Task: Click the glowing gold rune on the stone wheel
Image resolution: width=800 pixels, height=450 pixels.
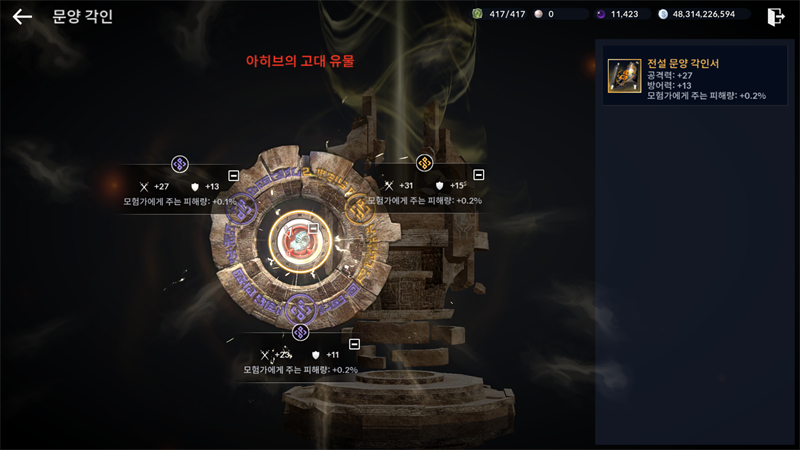Action: click(360, 209)
